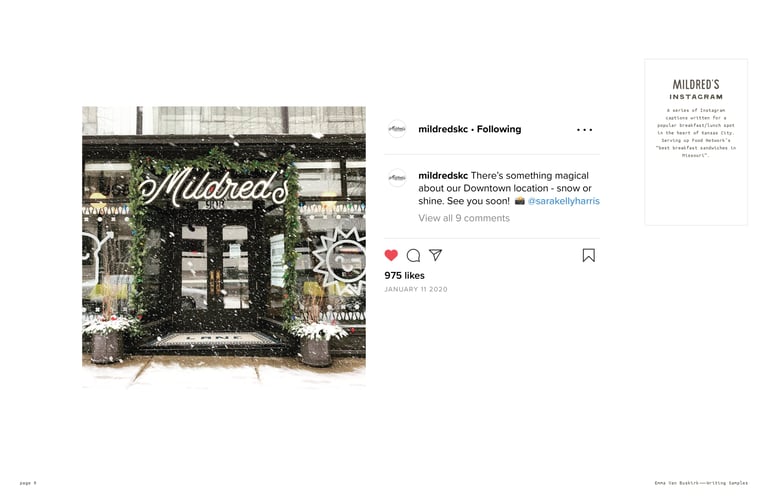Select the Mildred's Instagram description card
The height and width of the screenshot is (496, 768).
tap(696, 142)
